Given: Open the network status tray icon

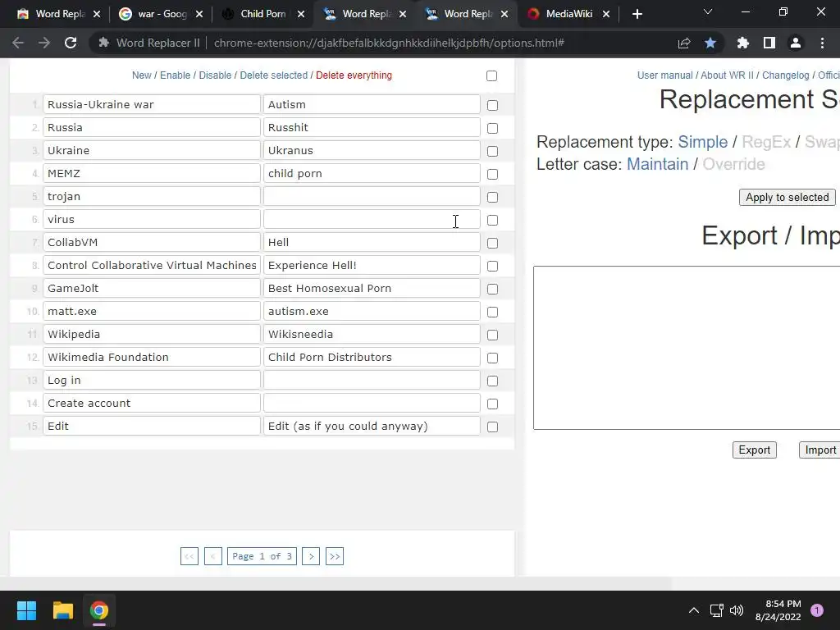Looking at the screenshot, I should click(716, 610).
